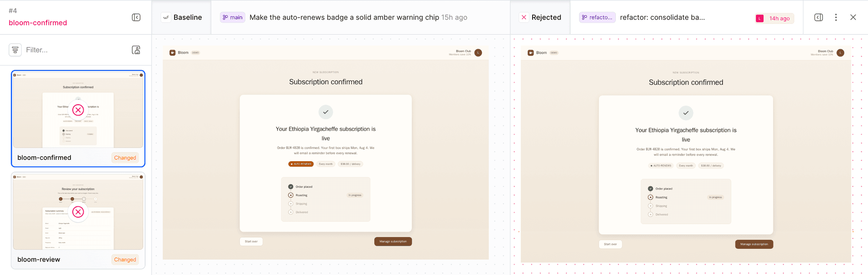Click the pink bloom-confirmed header title
The width and height of the screenshot is (868, 275).
[38, 23]
